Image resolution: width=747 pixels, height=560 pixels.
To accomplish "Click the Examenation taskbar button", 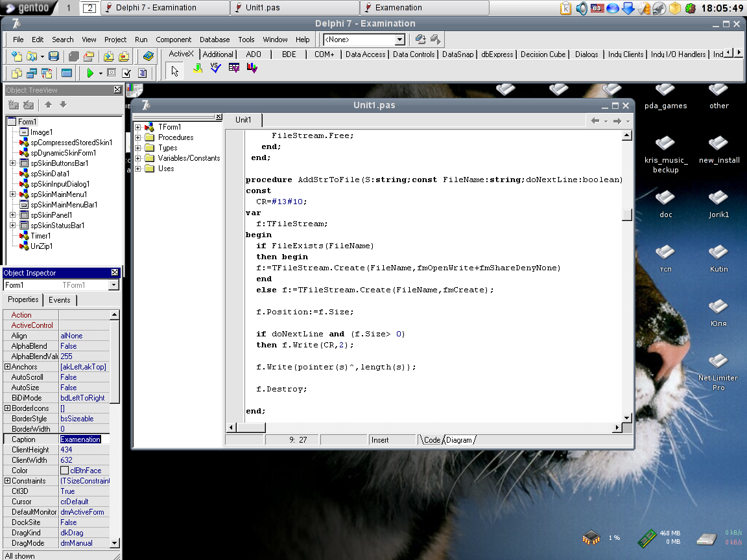I will pos(425,8).
